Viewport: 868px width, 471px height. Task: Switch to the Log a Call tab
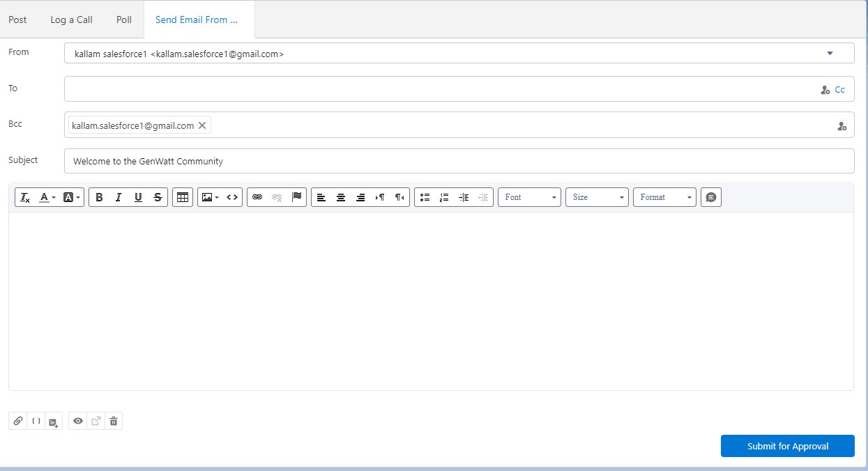(71, 20)
